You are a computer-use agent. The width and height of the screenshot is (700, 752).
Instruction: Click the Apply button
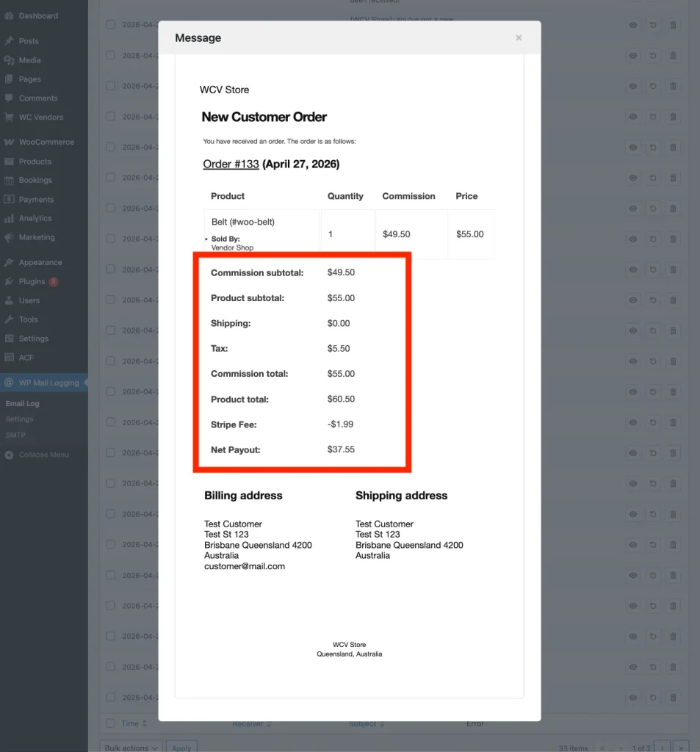point(181,747)
